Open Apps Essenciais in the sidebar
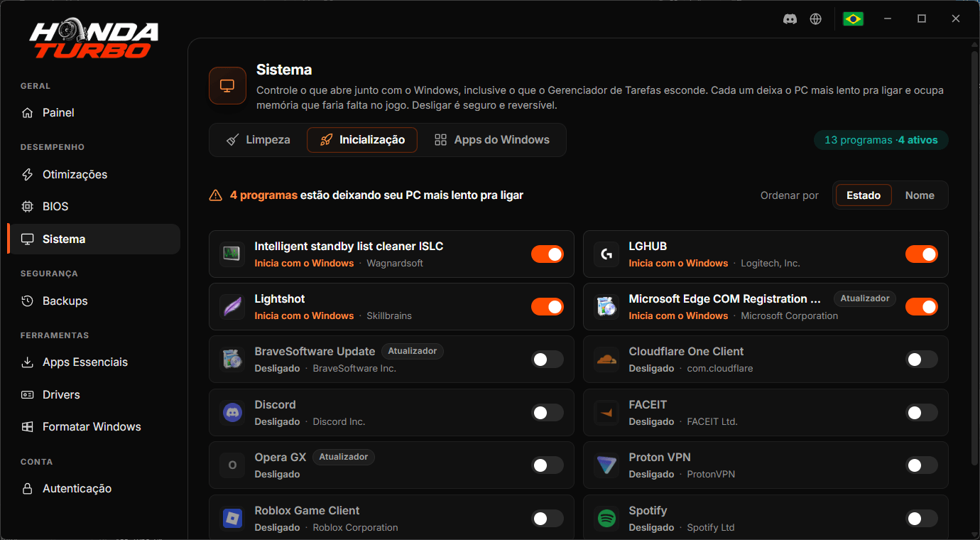The height and width of the screenshot is (540, 980). click(94, 362)
